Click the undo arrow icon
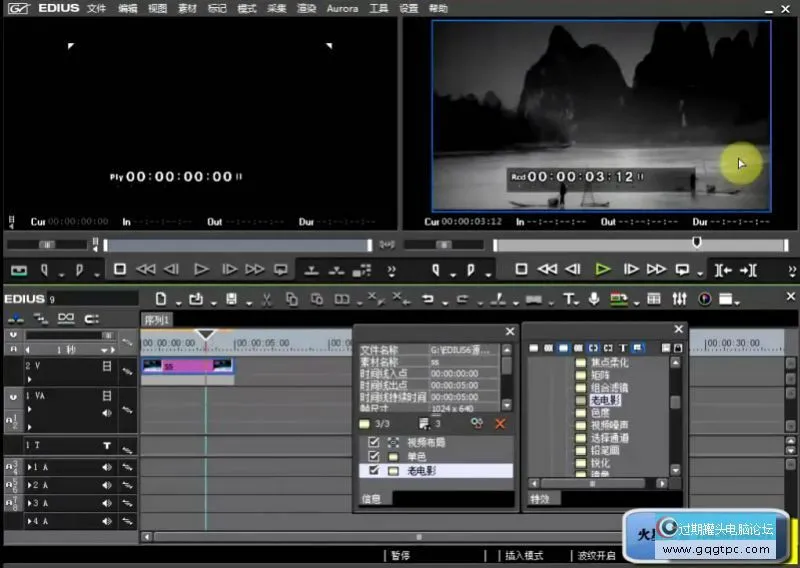The width and height of the screenshot is (800, 568). 428,298
